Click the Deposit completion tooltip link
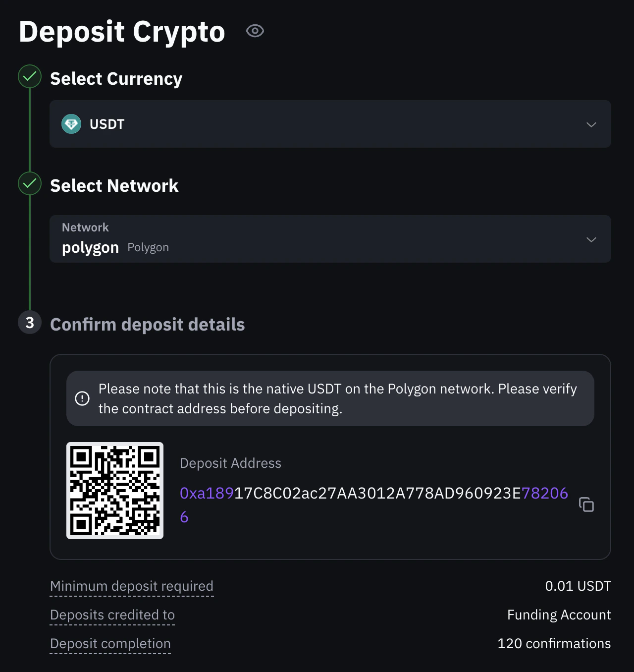634x672 pixels. (x=110, y=643)
